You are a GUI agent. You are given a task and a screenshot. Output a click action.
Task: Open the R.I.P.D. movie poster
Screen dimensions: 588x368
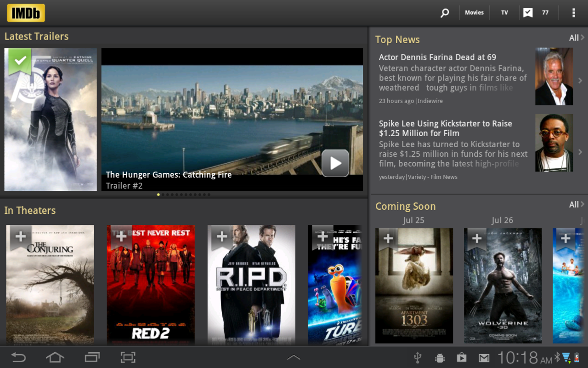point(251,284)
